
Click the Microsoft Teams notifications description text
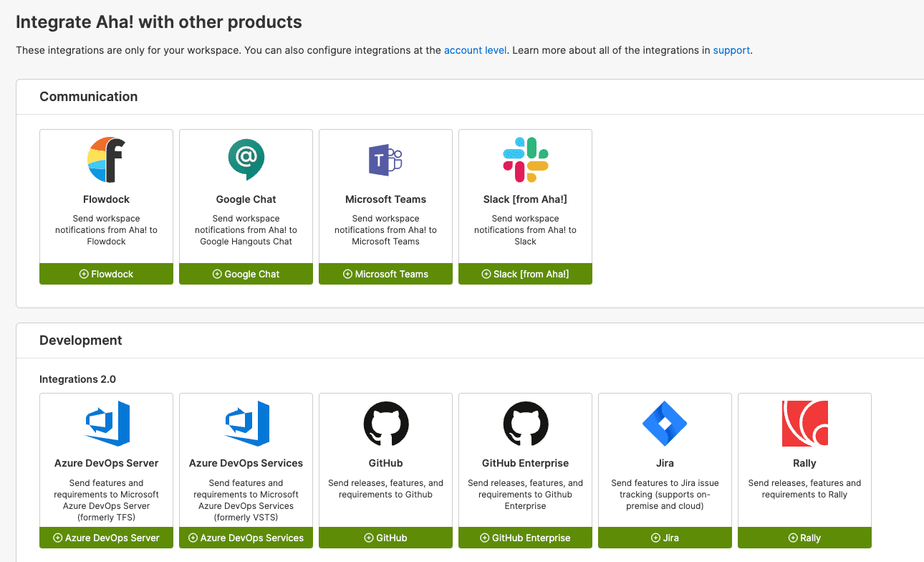pyautogui.click(x=385, y=230)
